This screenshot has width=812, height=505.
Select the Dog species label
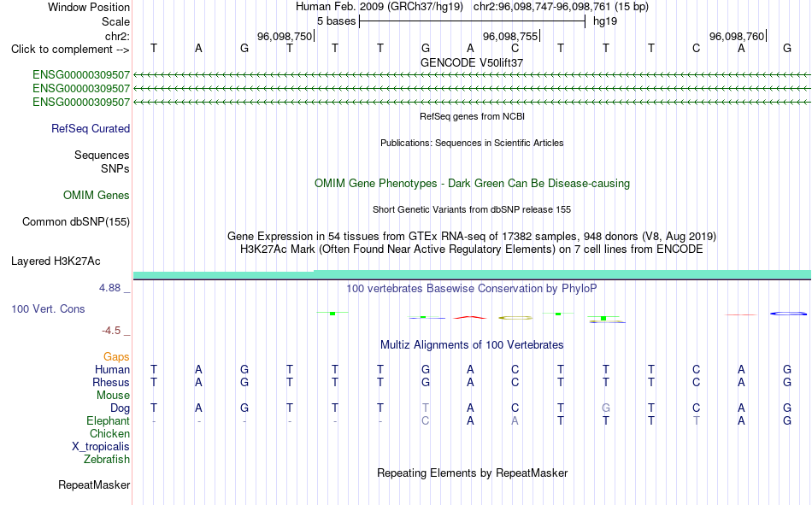(x=120, y=408)
